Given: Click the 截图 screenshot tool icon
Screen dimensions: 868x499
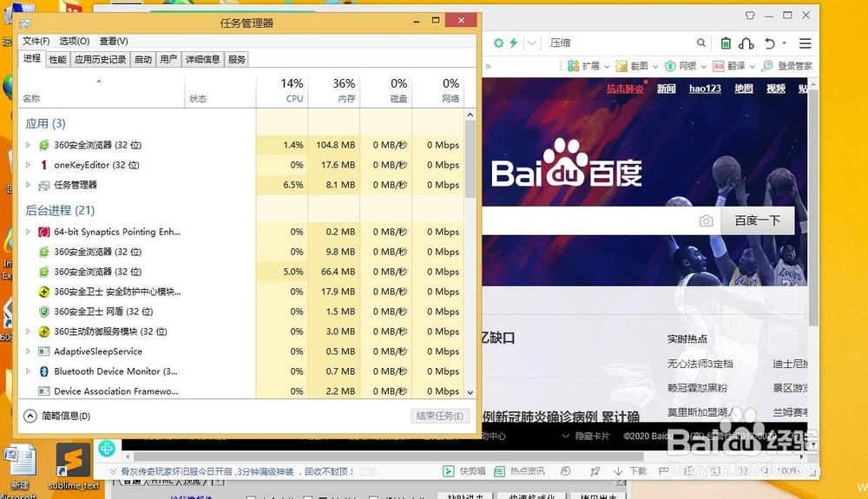Looking at the screenshot, I should tap(621, 66).
